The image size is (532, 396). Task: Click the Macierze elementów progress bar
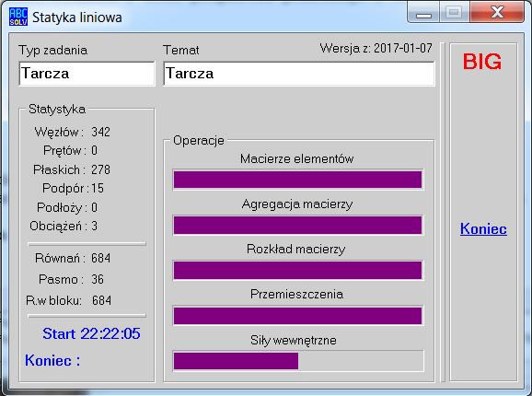[x=297, y=180]
